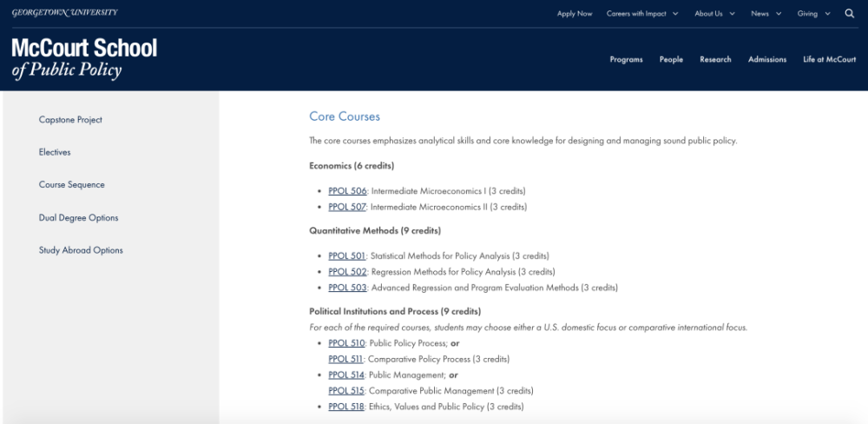Go to the Admissions menu item
Viewport: 868px width, 424px height.
[767, 59]
